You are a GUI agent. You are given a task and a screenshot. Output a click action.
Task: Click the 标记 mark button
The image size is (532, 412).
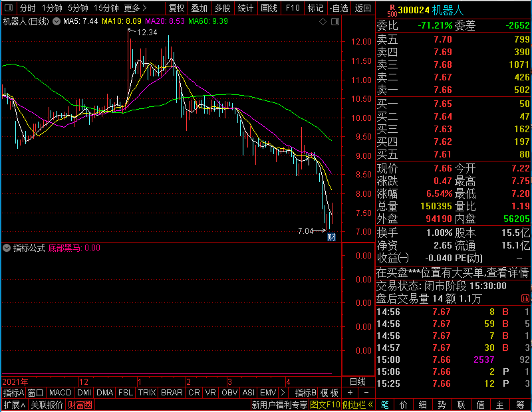click(x=315, y=8)
